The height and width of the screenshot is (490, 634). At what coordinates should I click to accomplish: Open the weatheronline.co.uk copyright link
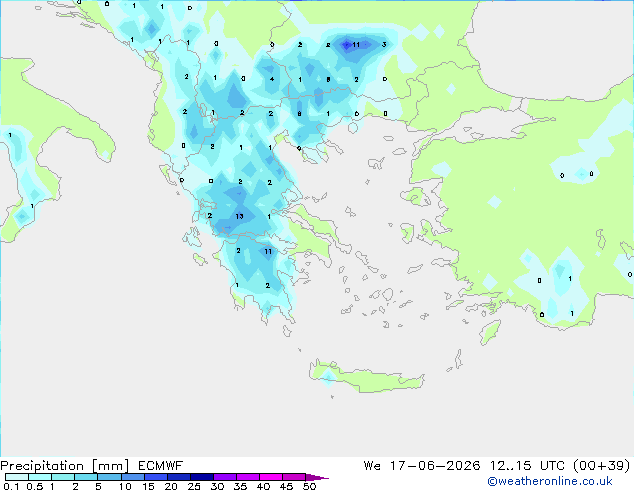point(549,481)
